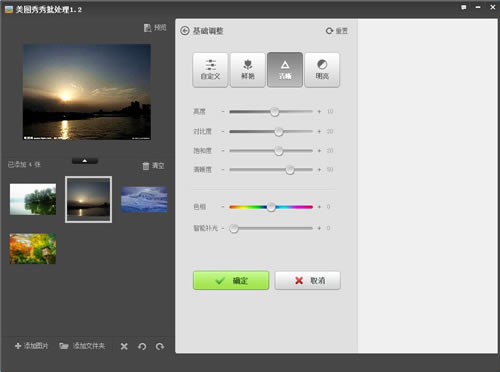Viewport: 500px width, 372px height.
Task: Click the 预览 preview icon
Action: [147, 28]
